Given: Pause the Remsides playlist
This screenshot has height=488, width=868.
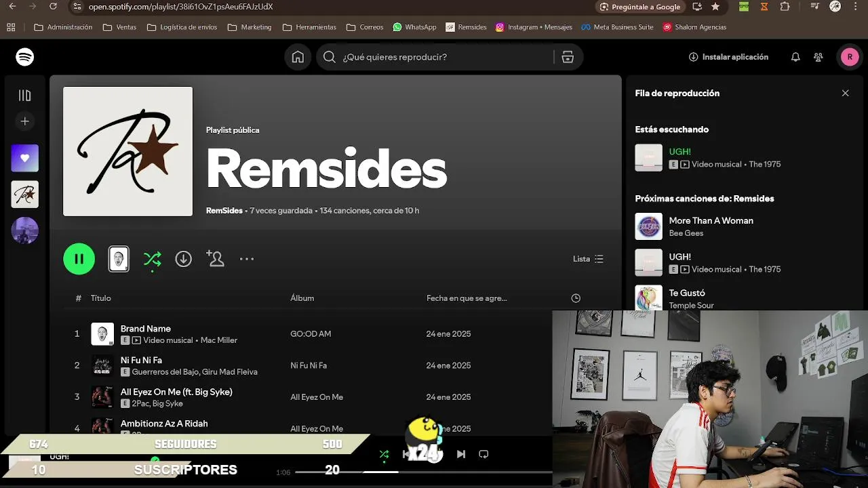Looking at the screenshot, I should click(79, 259).
